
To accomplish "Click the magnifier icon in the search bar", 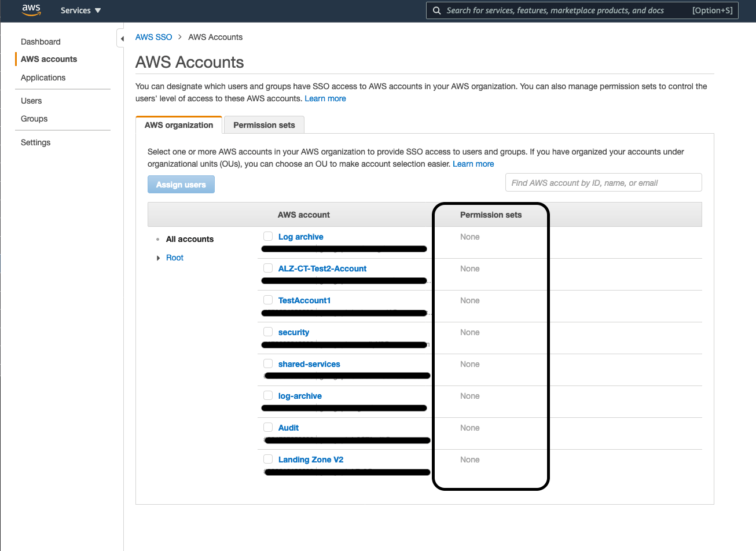I will pos(437,10).
